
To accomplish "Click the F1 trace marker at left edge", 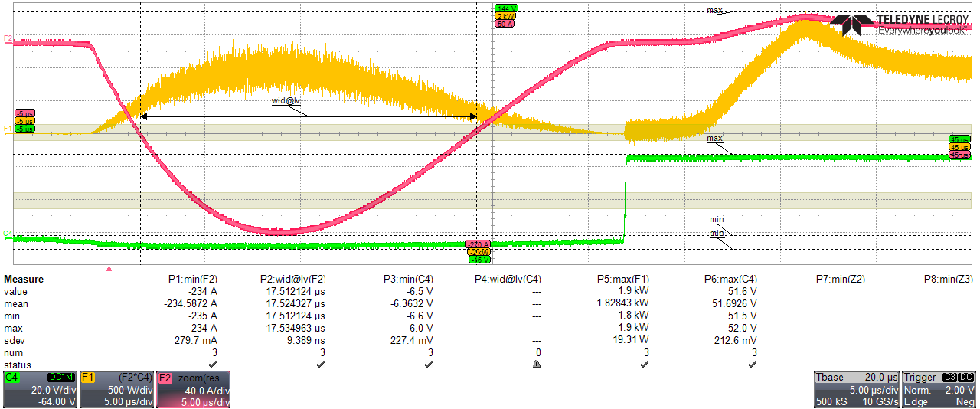I will [8, 128].
